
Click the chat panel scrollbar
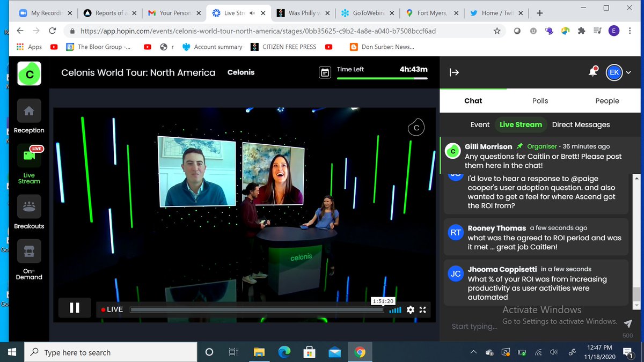(x=636, y=294)
